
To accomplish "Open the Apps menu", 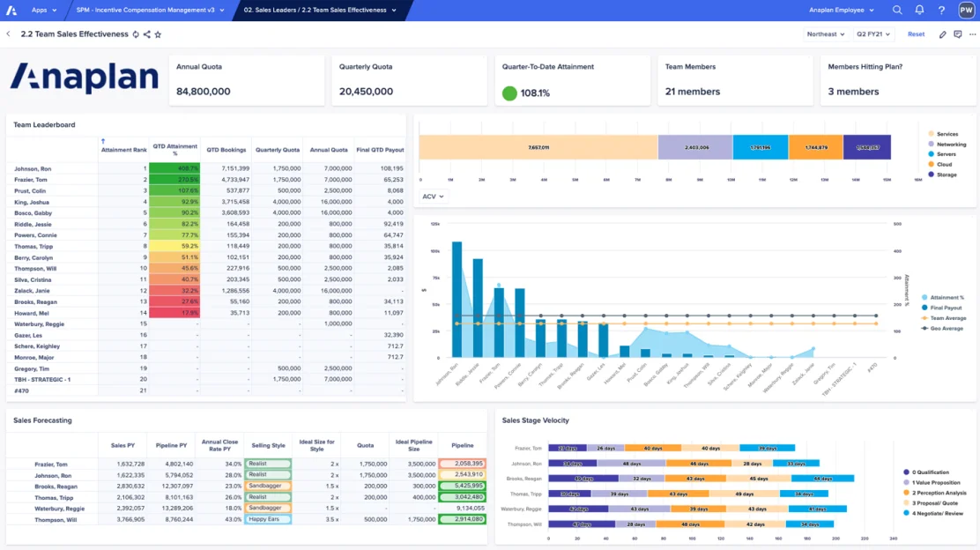I will click(43, 11).
